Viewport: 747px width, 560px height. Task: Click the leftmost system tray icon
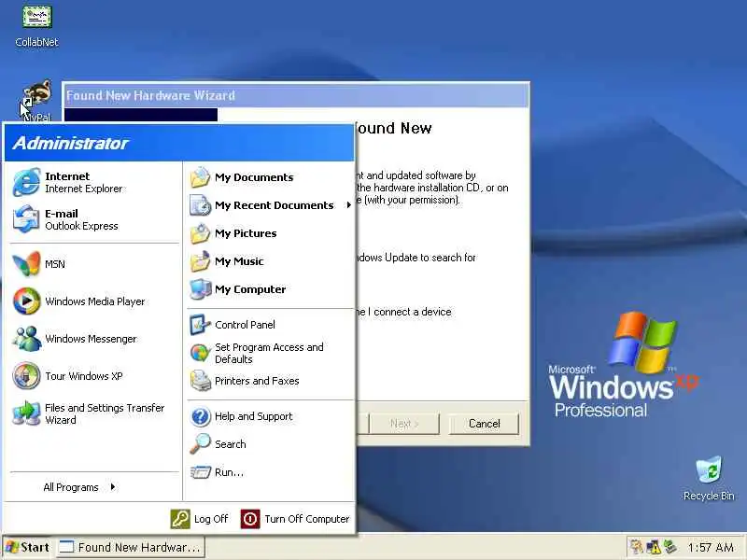637,547
